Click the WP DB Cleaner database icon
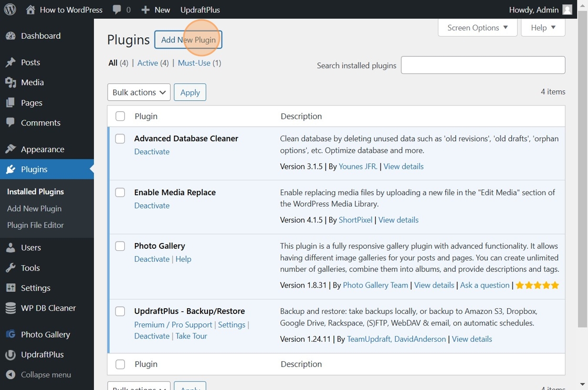The height and width of the screenshot is (390, 588). pos(10,308)
